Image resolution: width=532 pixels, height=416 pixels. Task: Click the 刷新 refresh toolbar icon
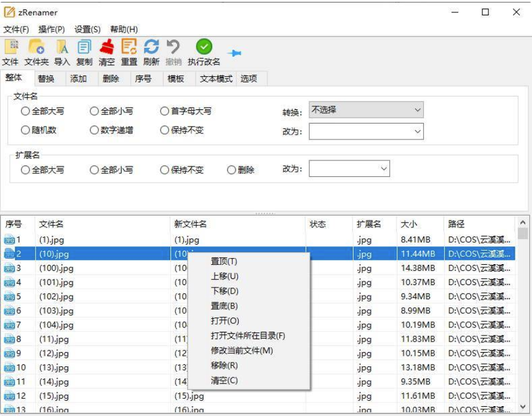coord(151,47)
